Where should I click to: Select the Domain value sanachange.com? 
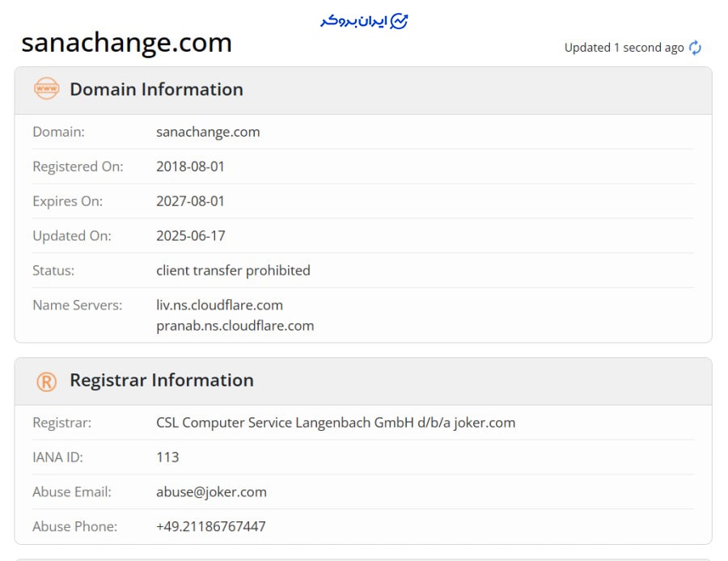point(208,132)
